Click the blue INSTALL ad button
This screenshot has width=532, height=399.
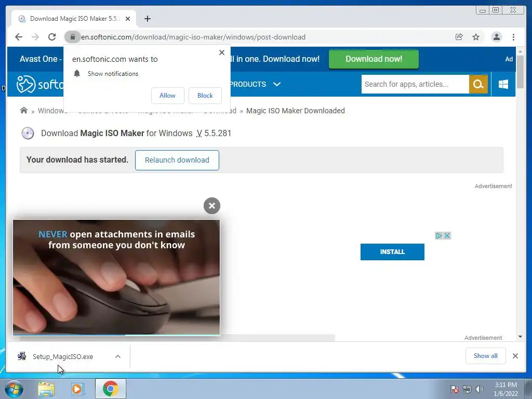[x=392, y=252]
